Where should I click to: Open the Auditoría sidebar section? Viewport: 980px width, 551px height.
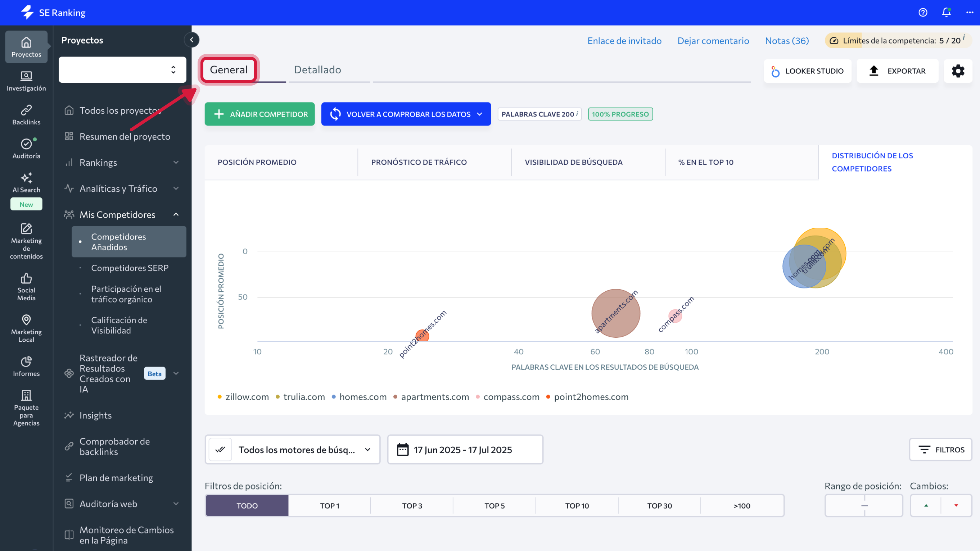pos(26,149)
